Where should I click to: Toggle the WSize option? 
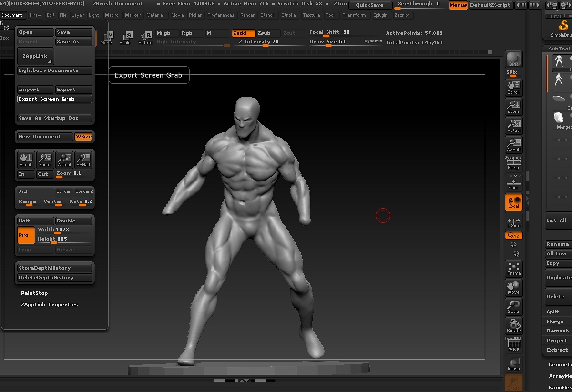pyautogui.click(x=83, y=137)
